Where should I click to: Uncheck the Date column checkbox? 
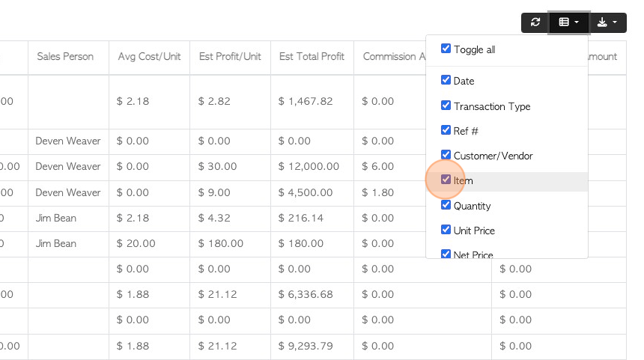(x=446, y=79)
